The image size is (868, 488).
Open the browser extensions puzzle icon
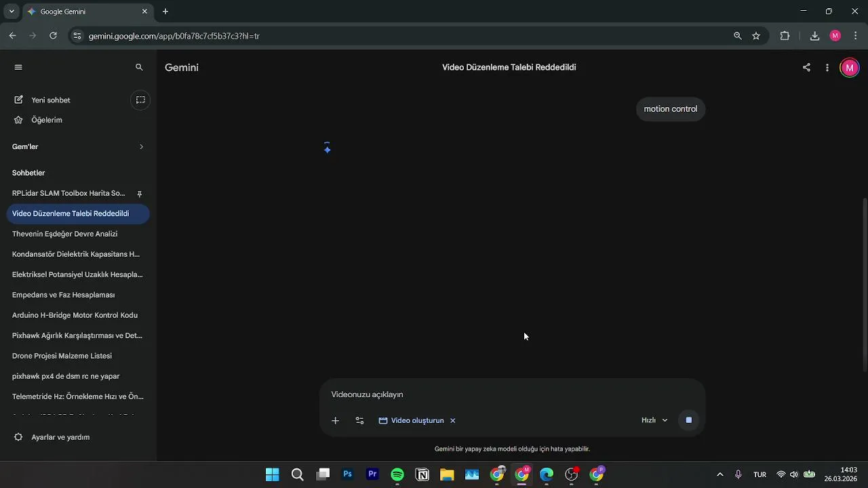(x=785, y=36)
